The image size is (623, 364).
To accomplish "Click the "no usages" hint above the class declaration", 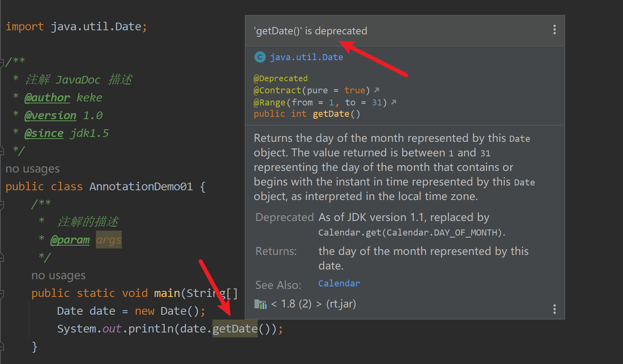I will click(x=32, y=169).
